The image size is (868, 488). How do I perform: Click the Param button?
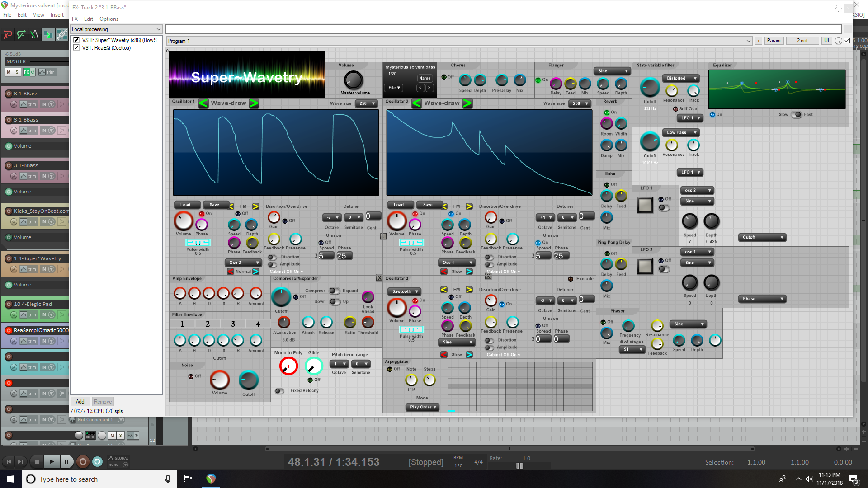tap(774, 41)
